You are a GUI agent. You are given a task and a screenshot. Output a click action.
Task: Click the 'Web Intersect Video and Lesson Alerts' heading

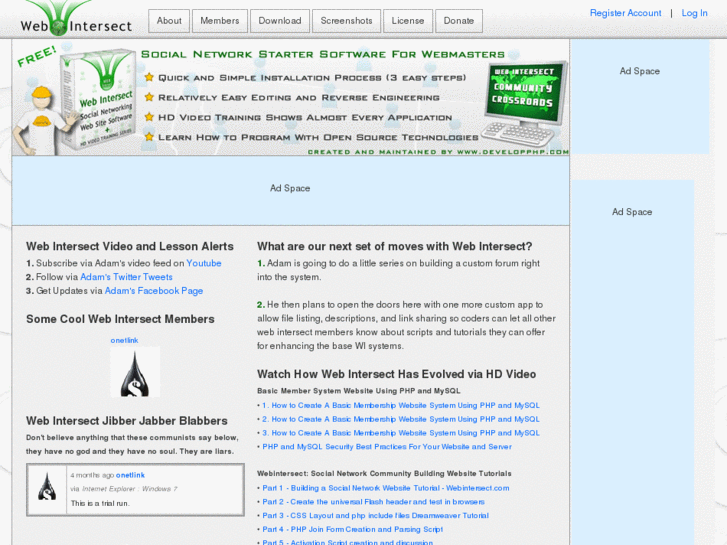tap(130, 246)
